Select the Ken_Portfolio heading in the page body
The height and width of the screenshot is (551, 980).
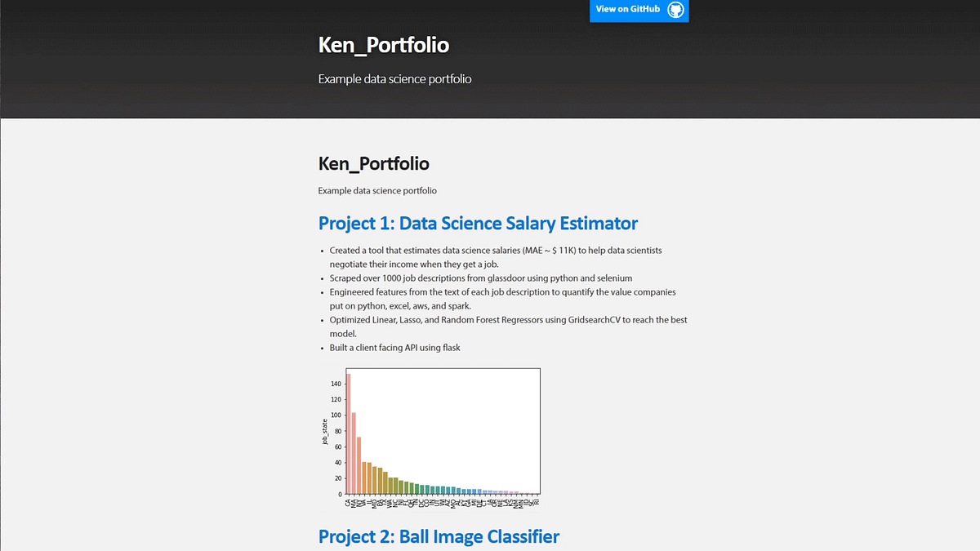(373, 163)
